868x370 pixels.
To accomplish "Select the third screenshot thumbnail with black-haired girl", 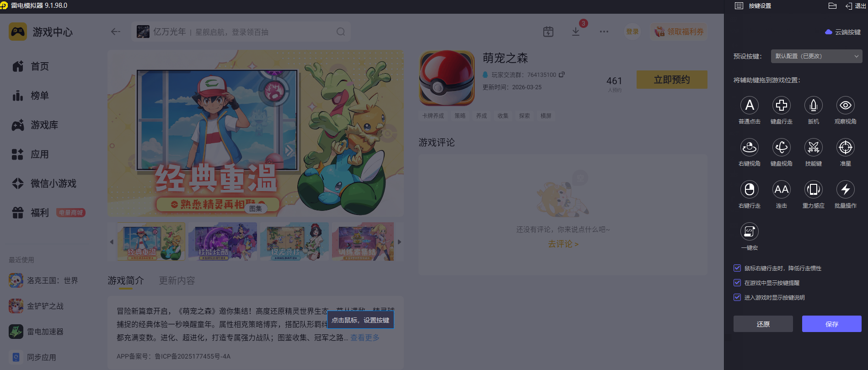I will pos(295,241).
